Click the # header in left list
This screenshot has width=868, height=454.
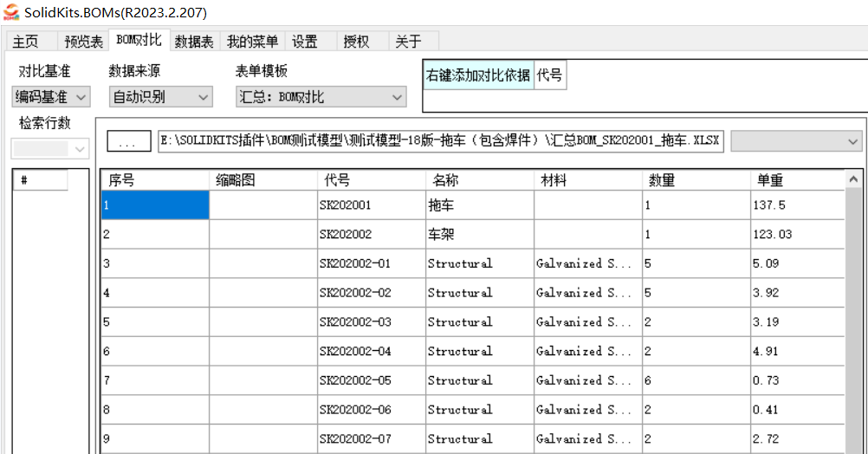point(40,180)
